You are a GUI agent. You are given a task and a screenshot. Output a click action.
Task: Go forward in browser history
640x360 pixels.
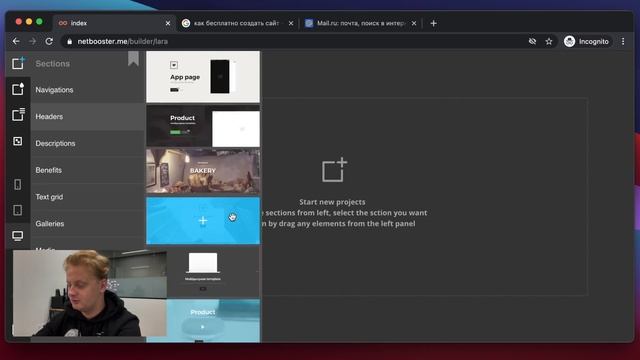tap(32, 41)
